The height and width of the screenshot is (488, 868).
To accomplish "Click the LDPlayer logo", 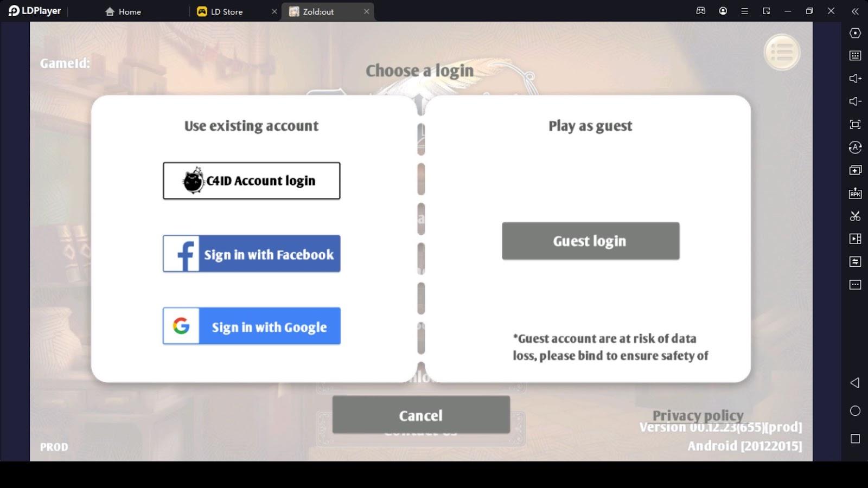I will click(x=34, y=11).
